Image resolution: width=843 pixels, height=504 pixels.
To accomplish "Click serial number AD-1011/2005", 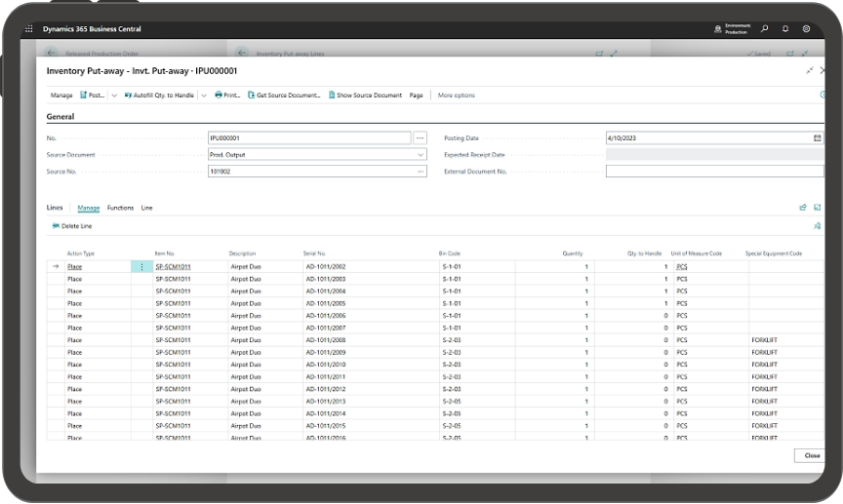I will click(326, 303).
